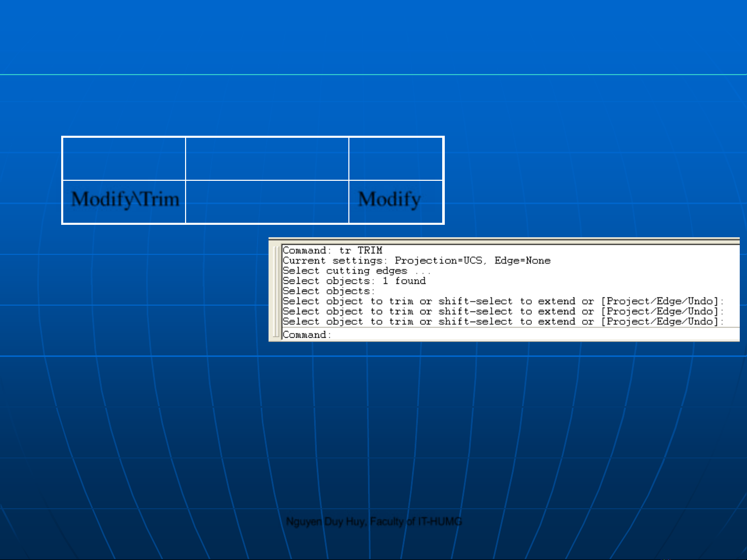Viewport: 747px width, 560px height.
Task: Click the Modify\Trim table cell
Action: (124, 200)
